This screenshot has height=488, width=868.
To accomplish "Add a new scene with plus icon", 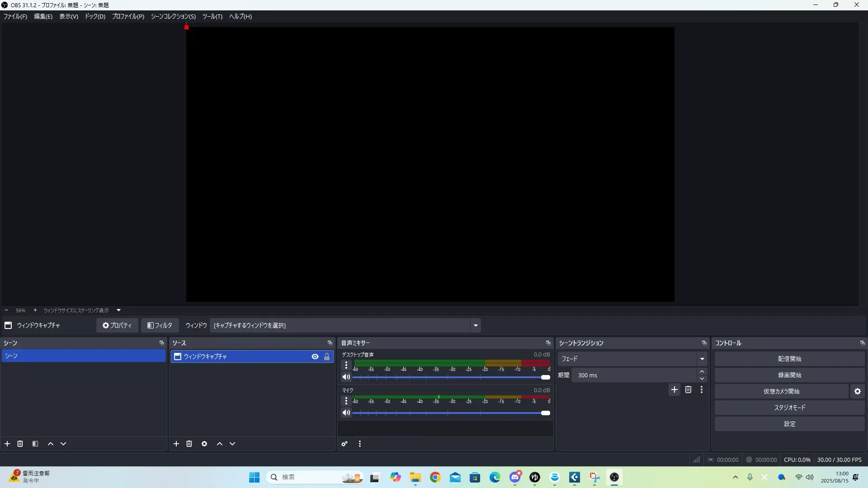I will (x=7, y=444).
